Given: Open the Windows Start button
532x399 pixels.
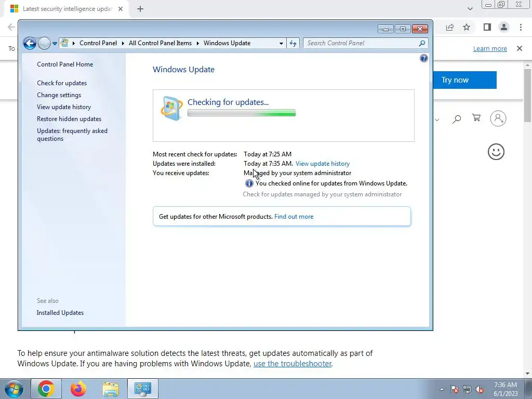Looking at the screenshot, I should pos(14,389).
